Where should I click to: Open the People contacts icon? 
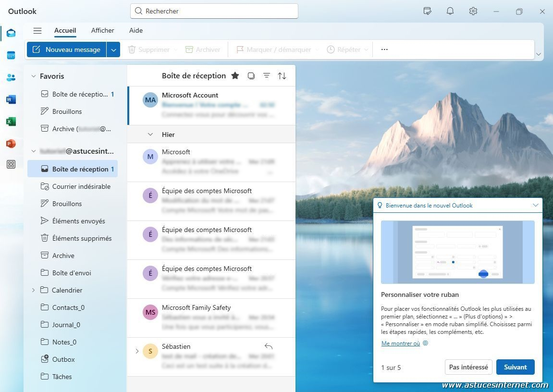click(x=11, y=77)
